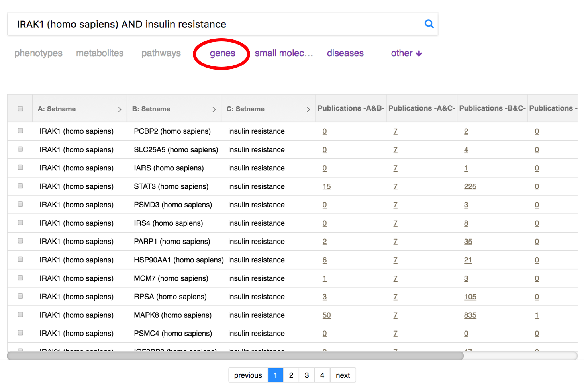Click the blue search magnifier icon

429,24
